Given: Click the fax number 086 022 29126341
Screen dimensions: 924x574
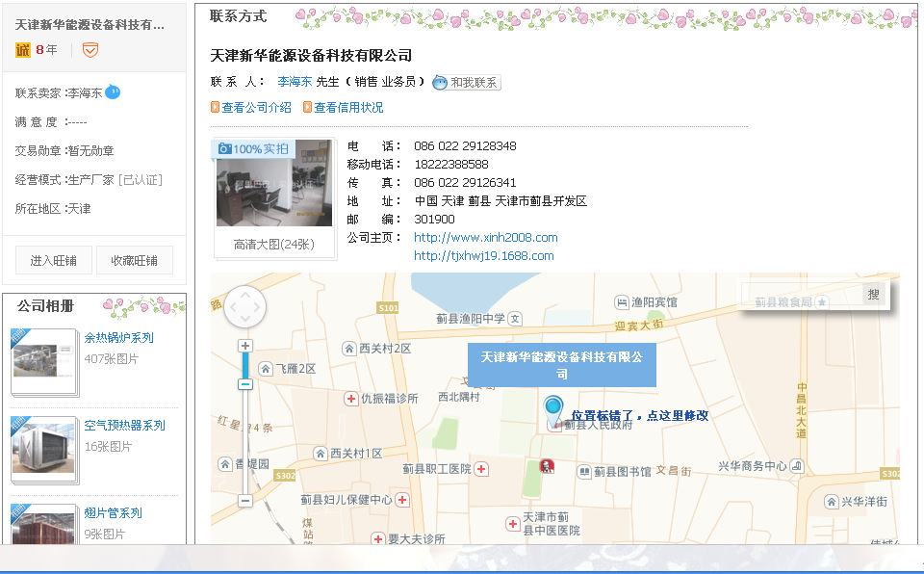Looking at the screenshot, I should (465, 183).
